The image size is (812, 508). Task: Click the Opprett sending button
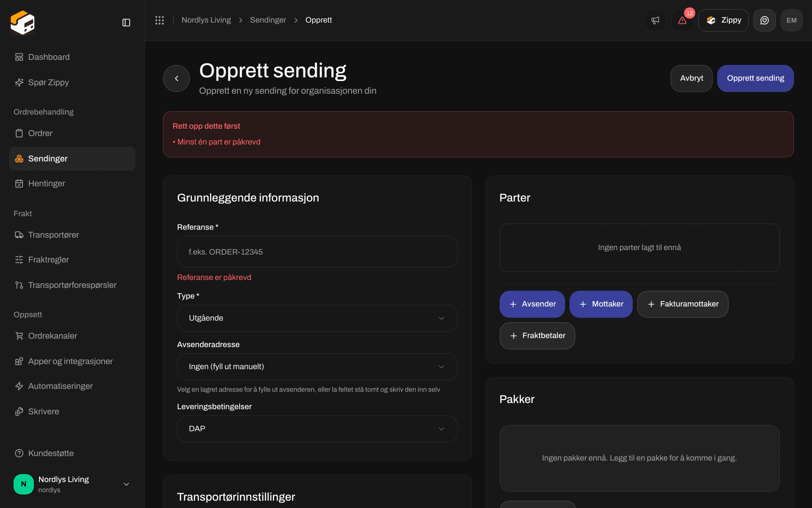point(755,78)
